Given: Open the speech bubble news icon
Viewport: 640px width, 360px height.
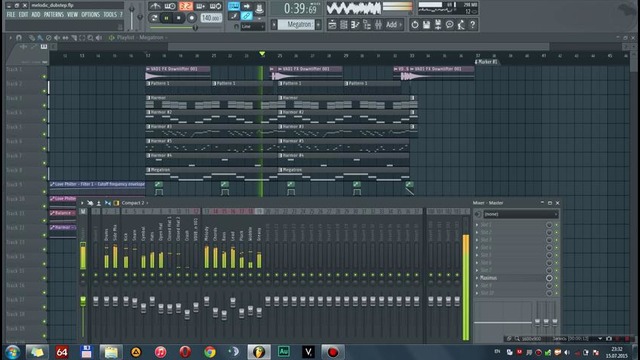Looking at the screenshot, I should pyautogui.click(x=449, y=25).
